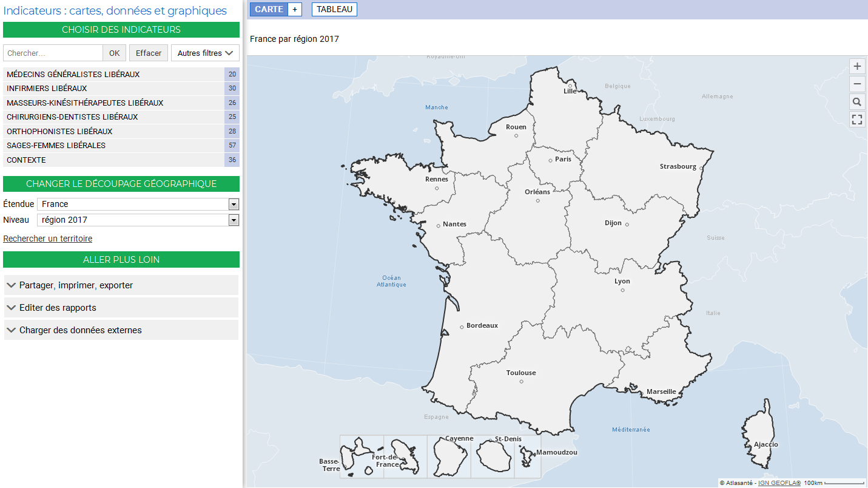Screen dimensions: 868x488
Task: Expand Charger des données externes section
Action: tap(121, 330)
